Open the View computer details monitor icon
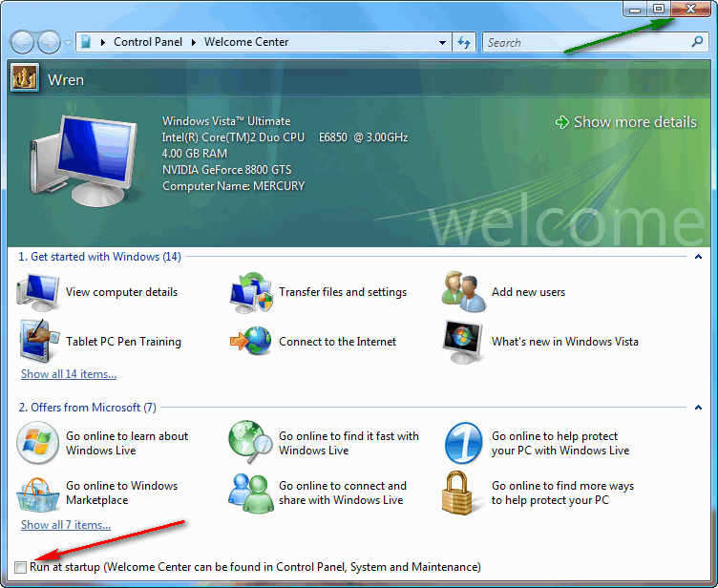This screenshot has height=588, width=718. 37,293
